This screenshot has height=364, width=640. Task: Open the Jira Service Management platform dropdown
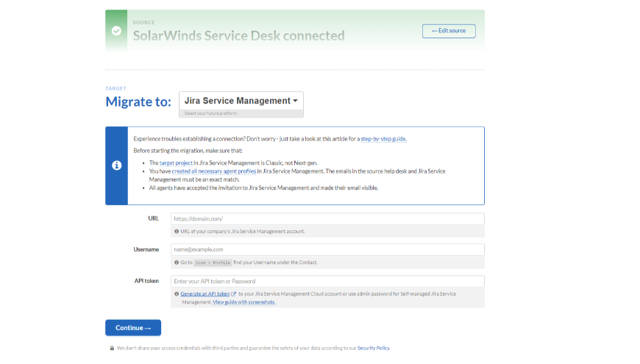[241, 101]
